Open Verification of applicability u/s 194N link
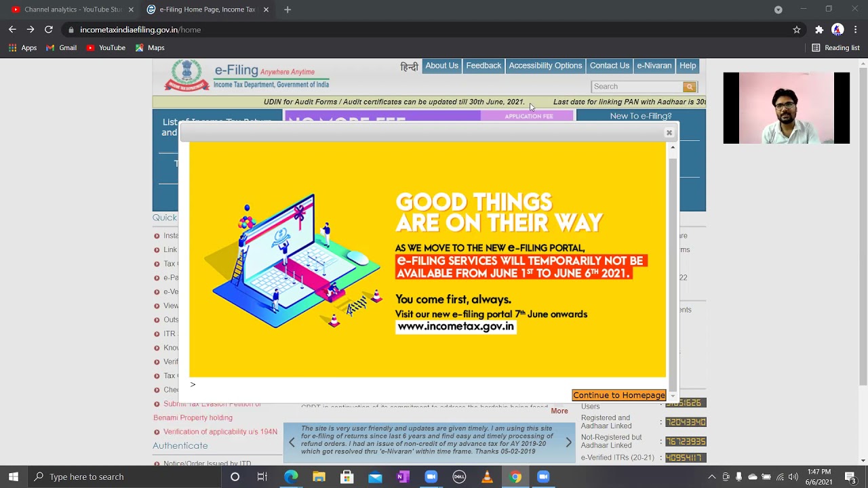Screen dimensions: 868x488 click(x=220, y=432)
